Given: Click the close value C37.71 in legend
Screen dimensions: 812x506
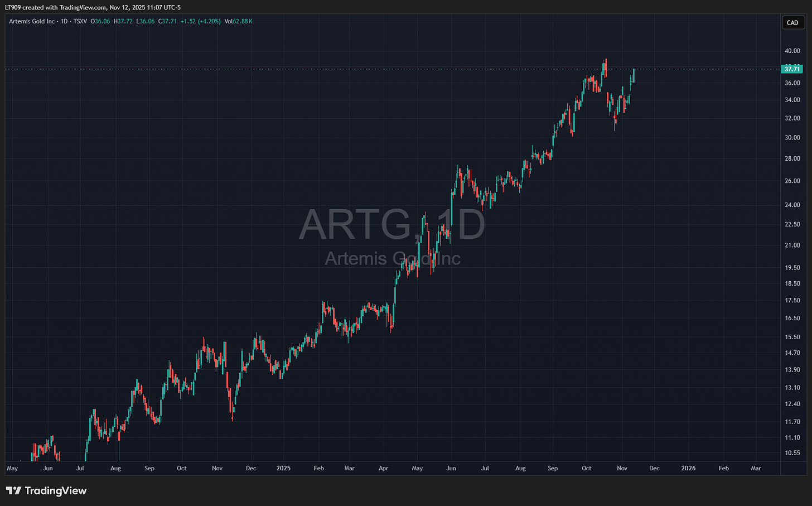Looking at the screenshot, I should (167, 21).
